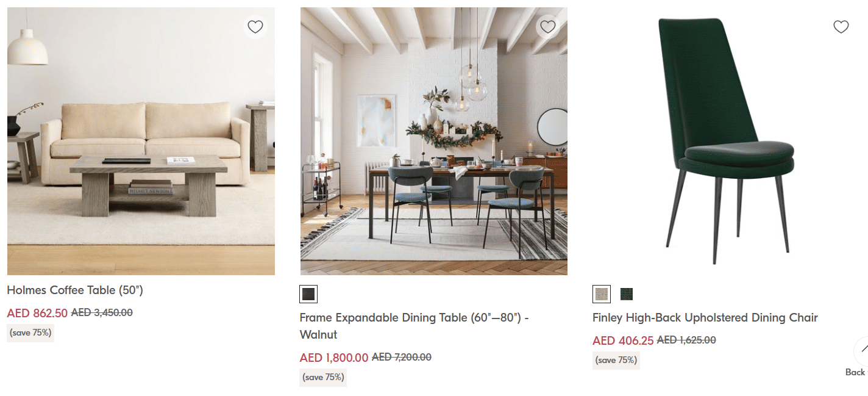View the coffee table living room photo

[141, 141]
